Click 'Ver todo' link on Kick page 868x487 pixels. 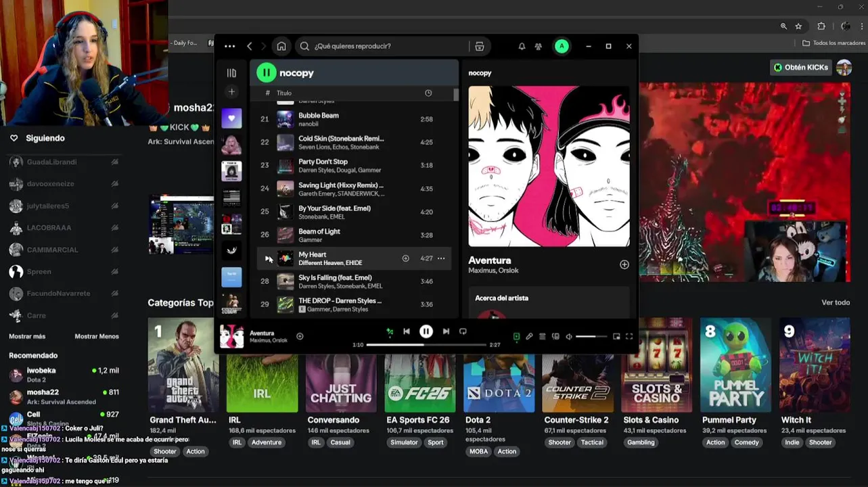(x=836, y=302)
